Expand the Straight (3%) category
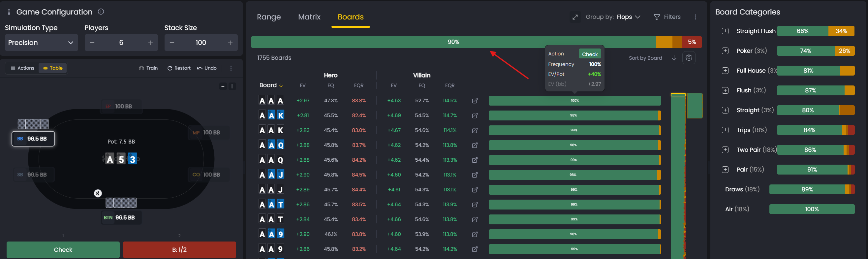This screenshot has width=868, height=259. (725, 110)
